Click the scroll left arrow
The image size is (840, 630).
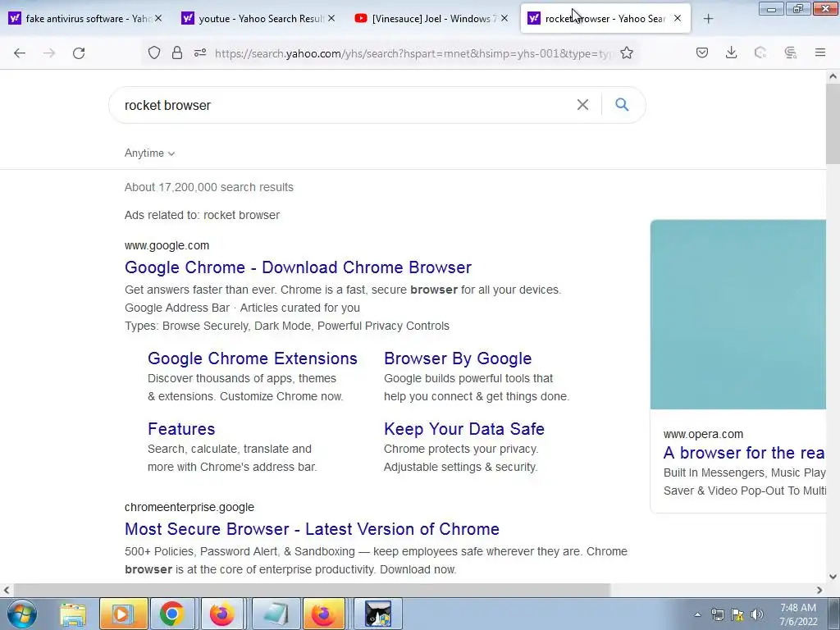tap(6, 590)
